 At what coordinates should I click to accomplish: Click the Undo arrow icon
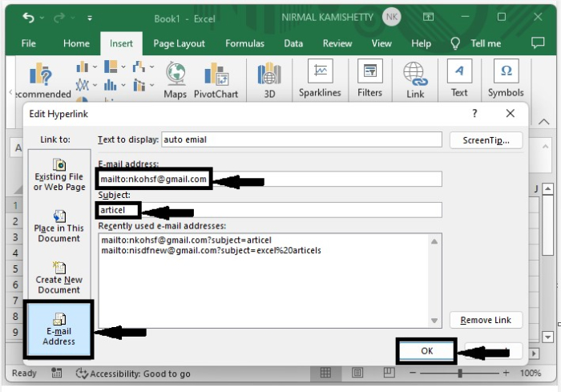tap(28, 17)
